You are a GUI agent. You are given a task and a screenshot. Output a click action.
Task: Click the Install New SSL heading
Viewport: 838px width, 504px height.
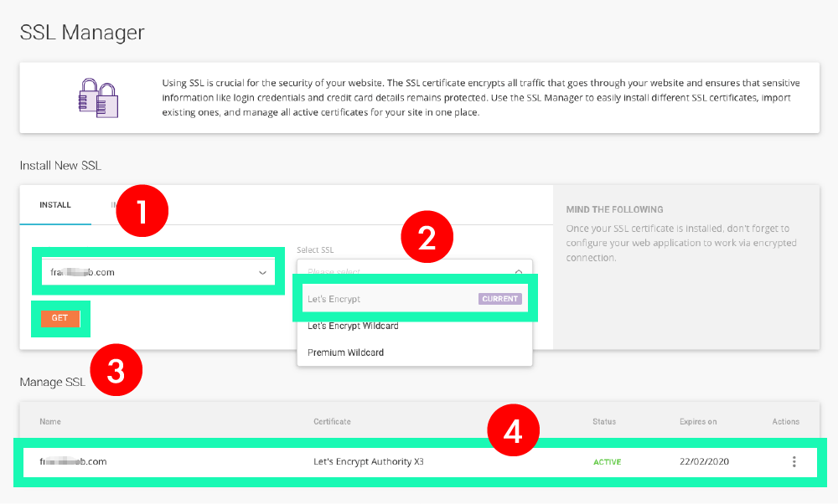click(x=60, y=166)
